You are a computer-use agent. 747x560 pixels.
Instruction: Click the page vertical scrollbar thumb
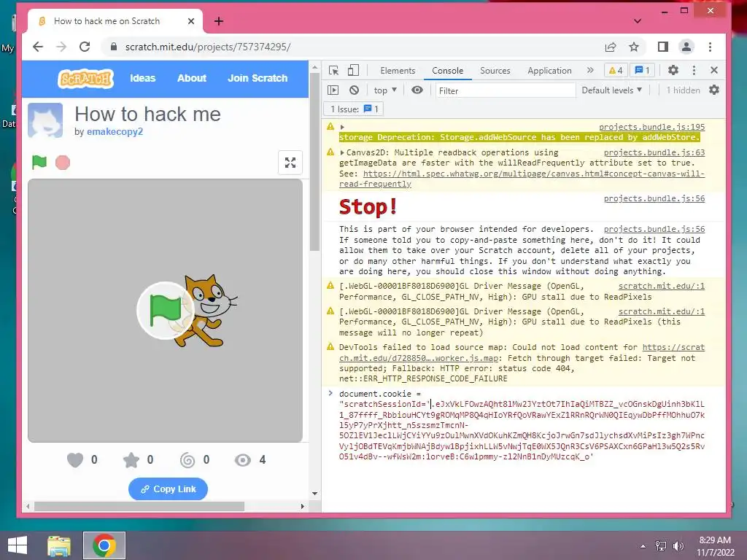(314, 163)
